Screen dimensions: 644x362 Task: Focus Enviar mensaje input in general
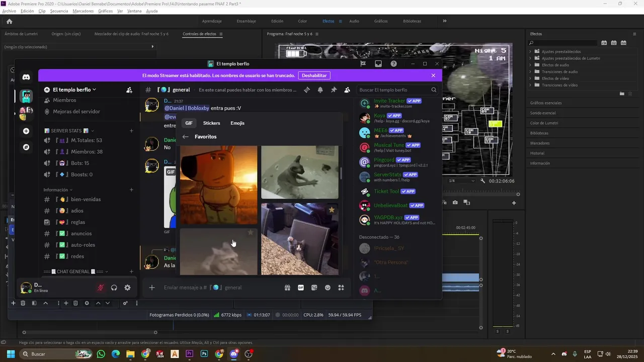(219, 288)
